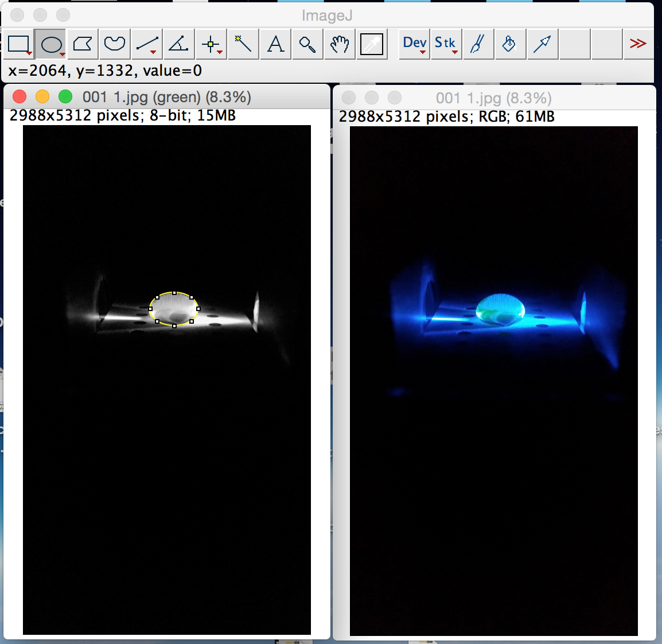The height and width of the screenshot is (644, 662).
Task: Open the Dev developer menu
Action: (414, 44)
